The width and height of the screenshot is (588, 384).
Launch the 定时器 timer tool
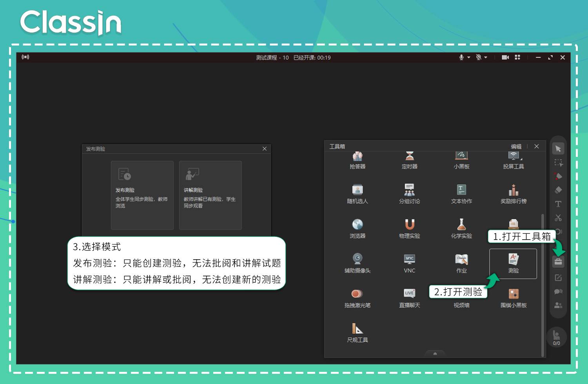tap(410, 160)
